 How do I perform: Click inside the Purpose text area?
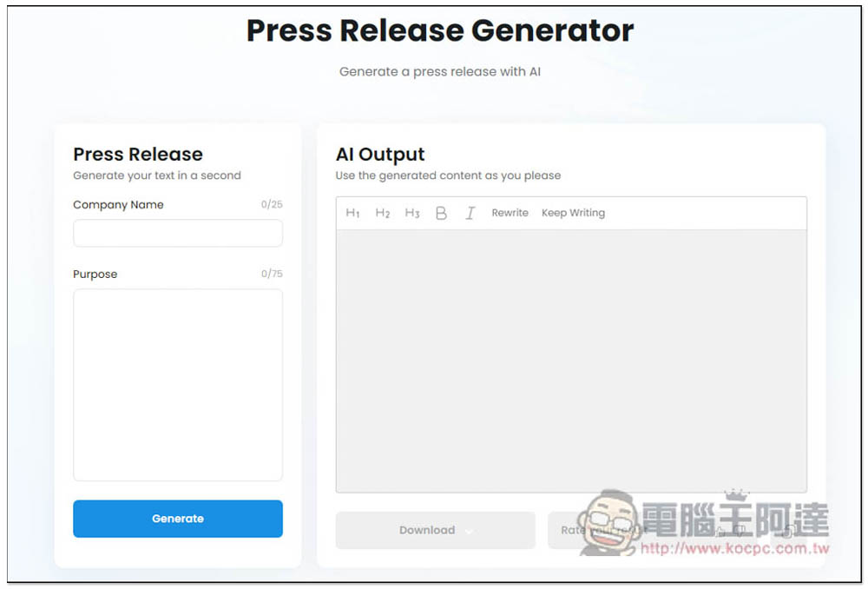click(x=178, y=385)
